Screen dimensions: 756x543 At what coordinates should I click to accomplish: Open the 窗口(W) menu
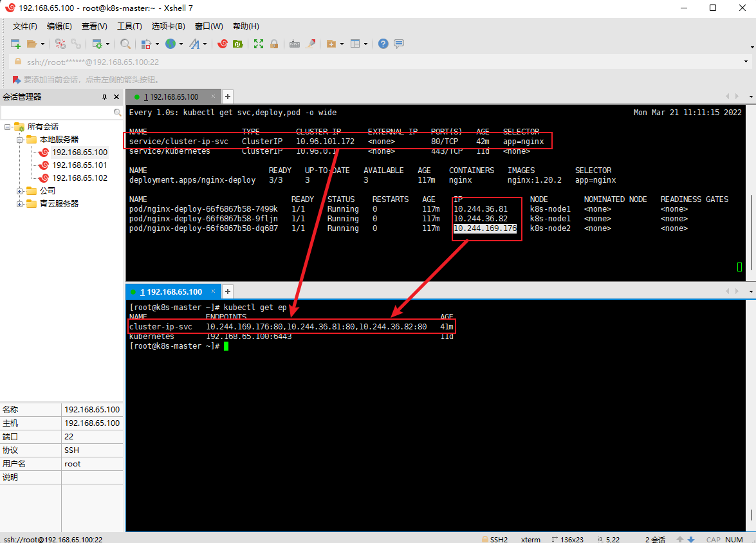tap(208, 26)
